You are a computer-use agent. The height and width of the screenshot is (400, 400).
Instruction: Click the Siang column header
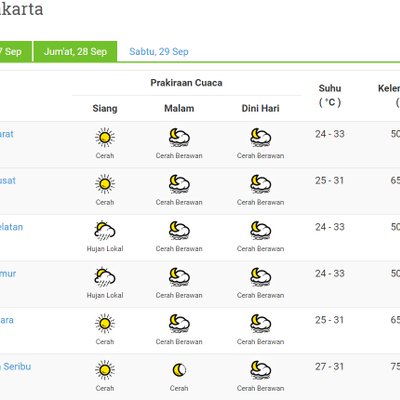105,108
